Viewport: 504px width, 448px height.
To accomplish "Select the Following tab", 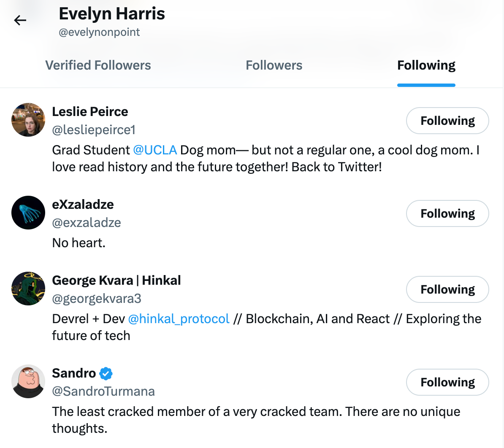I will [426, 65].
